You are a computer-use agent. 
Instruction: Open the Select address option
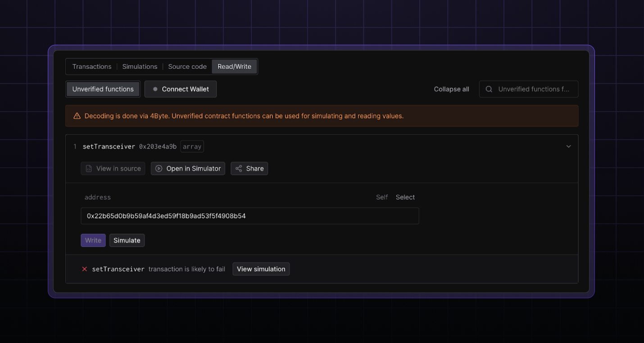[x=405, y=197]
